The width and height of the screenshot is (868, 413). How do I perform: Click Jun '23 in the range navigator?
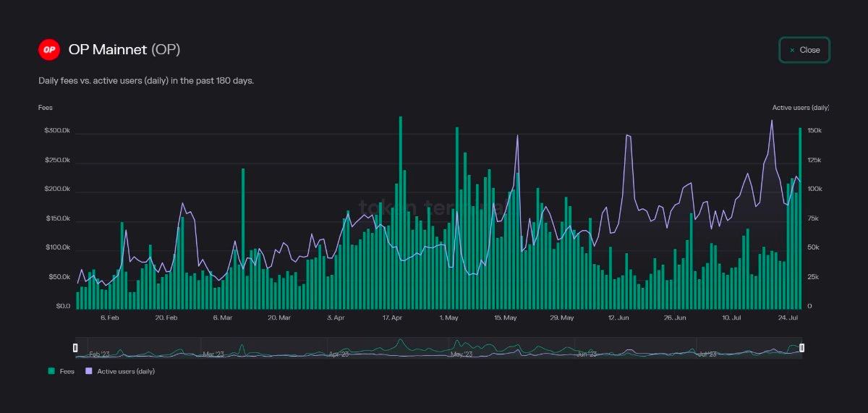[x=587, y=354]
